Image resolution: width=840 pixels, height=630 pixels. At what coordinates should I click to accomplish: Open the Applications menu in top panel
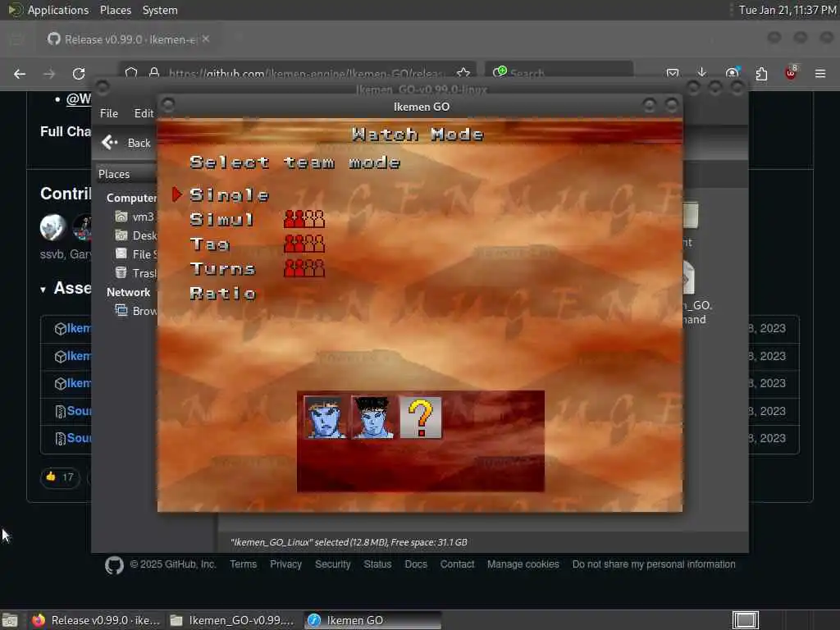49,10
